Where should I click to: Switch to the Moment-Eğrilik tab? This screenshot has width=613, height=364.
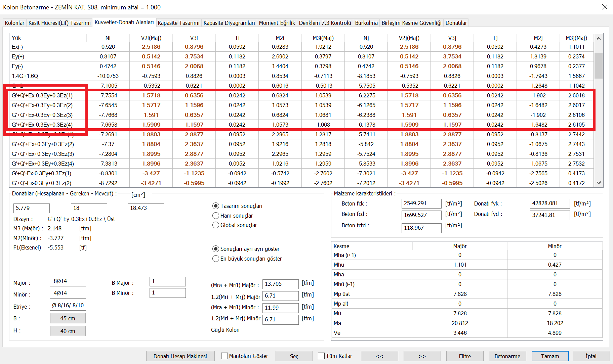click(277, 23)
